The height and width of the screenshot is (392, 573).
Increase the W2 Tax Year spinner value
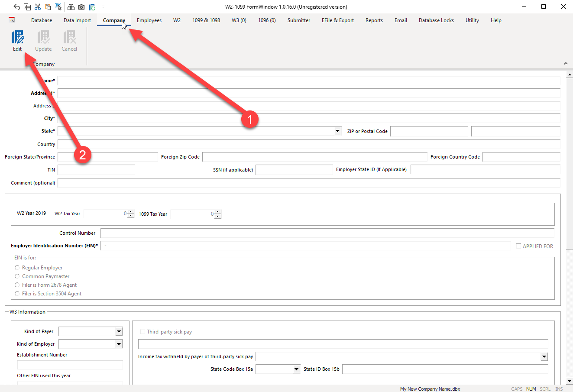tap(131, 212)
